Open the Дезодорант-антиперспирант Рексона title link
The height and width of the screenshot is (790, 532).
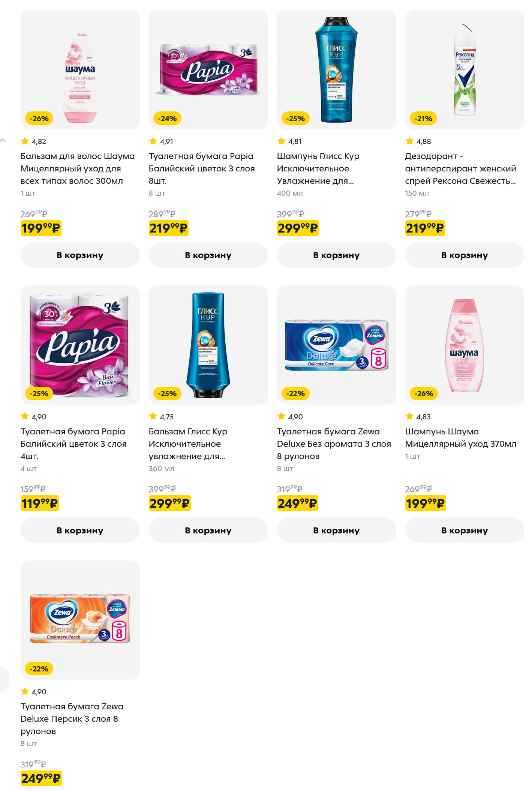(x=460, y=168)
